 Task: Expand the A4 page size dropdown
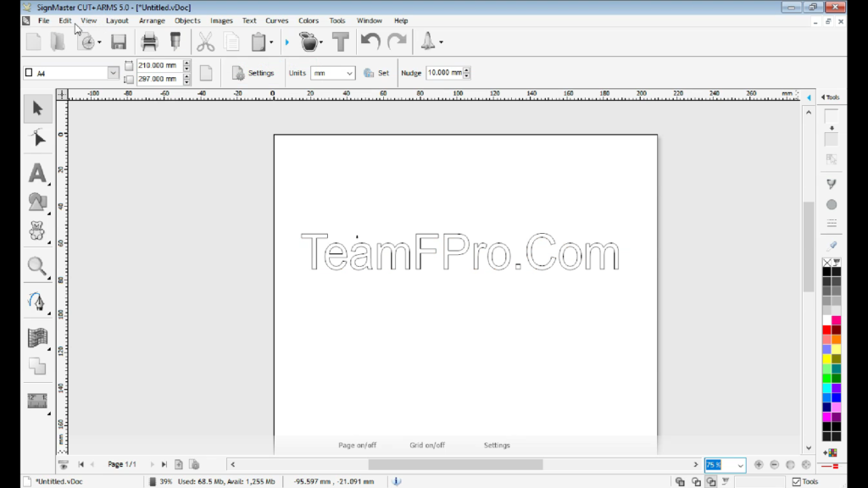(x=113, y=73)
